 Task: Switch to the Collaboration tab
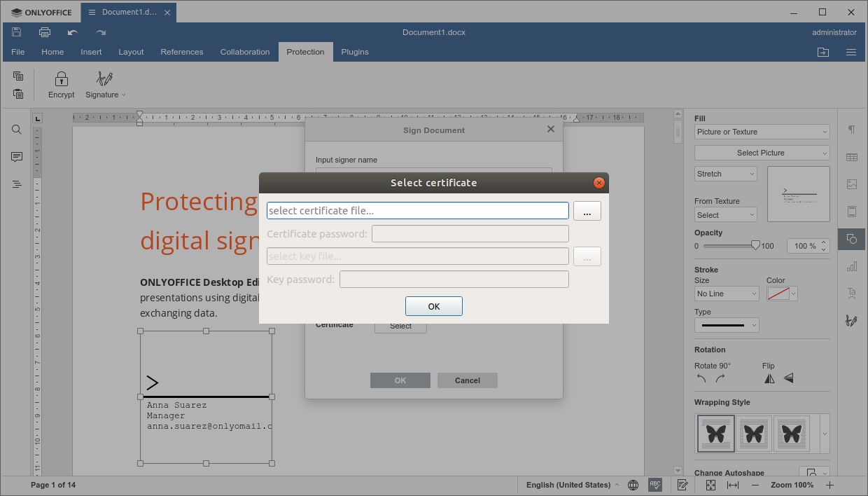point(245,52)
